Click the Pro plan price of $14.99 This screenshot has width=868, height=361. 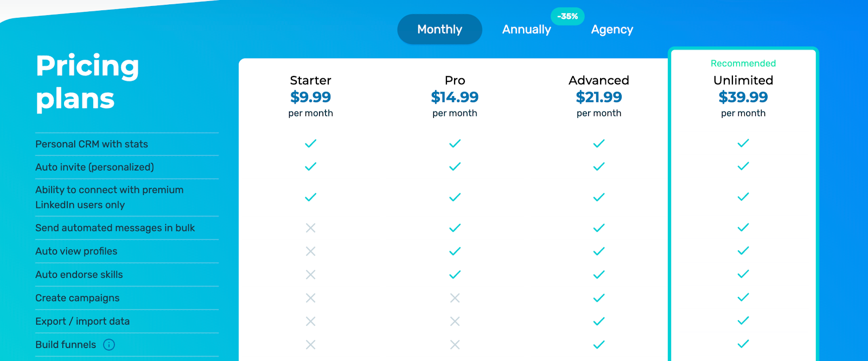[x=455, y=97]
